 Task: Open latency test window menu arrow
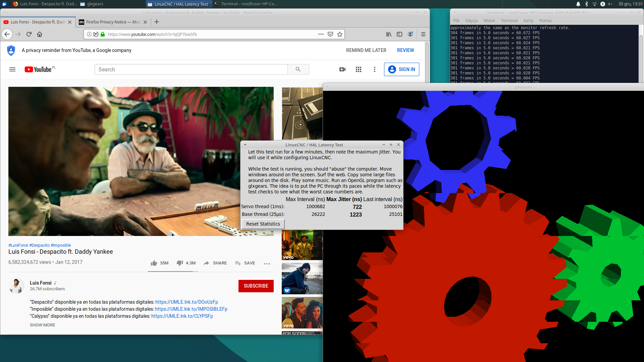(245, 145)
